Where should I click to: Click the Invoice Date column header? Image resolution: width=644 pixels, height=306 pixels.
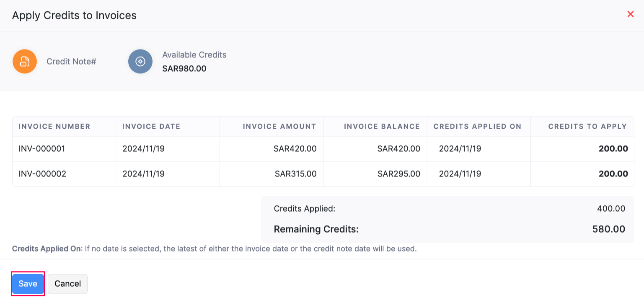pos(151,126)
